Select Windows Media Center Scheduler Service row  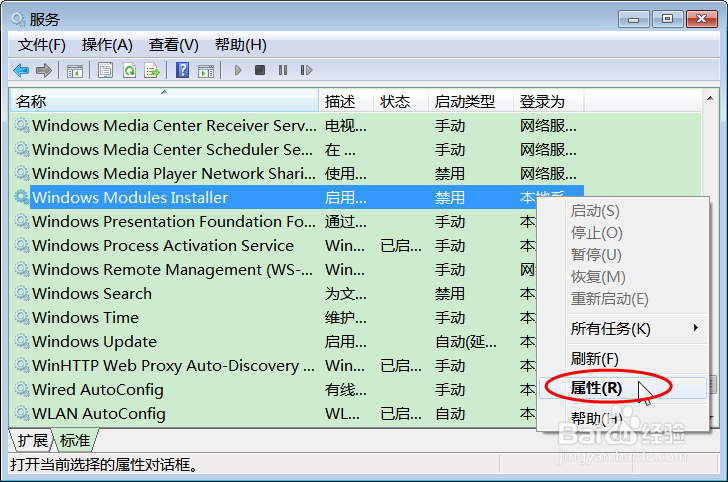(x=297, y=150)
